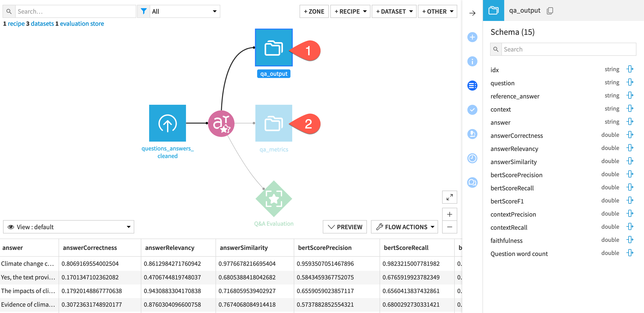Click the flow Search… input field
This screenshot has height=313, width=644.
tap(76, 11)
